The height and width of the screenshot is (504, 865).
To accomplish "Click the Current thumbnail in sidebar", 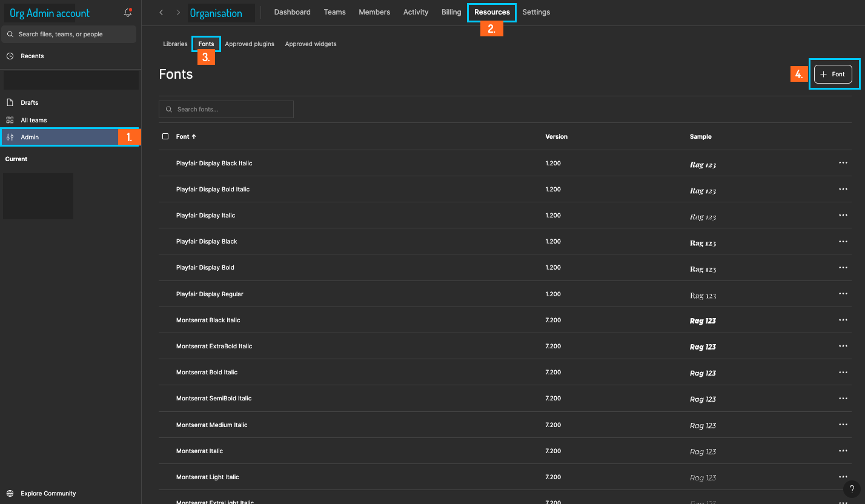I will click(x=38, y=196).
